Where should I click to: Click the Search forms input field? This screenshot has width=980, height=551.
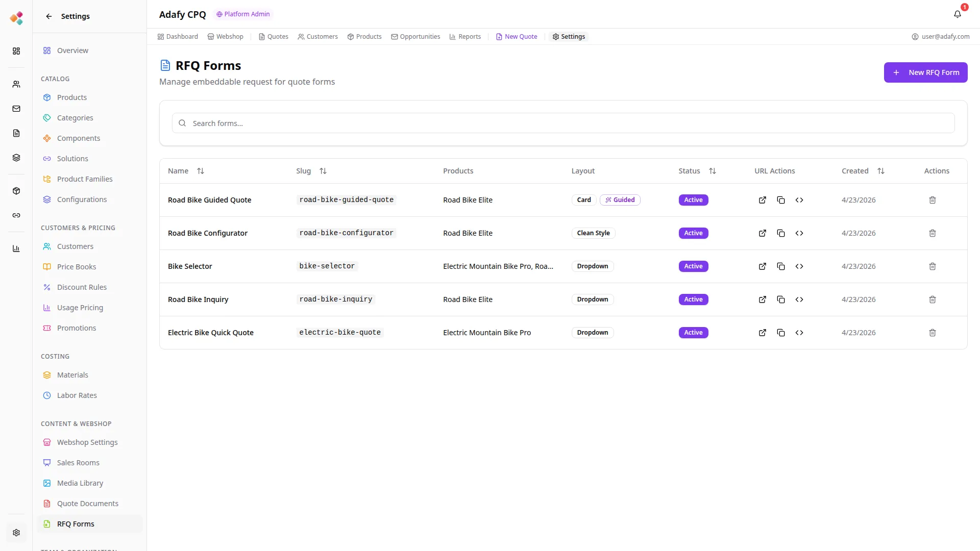pyautogui.click(x=563, y=123)
